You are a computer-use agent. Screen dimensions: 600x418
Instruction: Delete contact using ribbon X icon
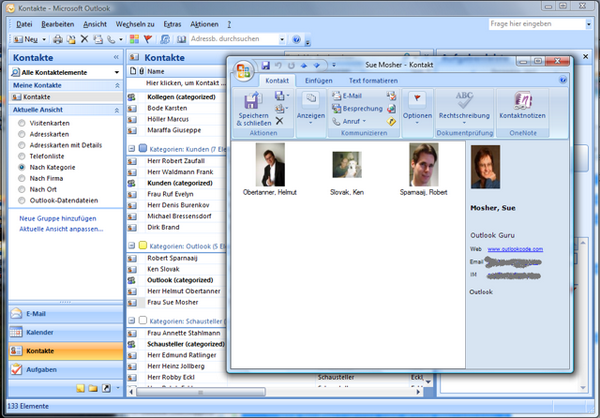(280, 121)
